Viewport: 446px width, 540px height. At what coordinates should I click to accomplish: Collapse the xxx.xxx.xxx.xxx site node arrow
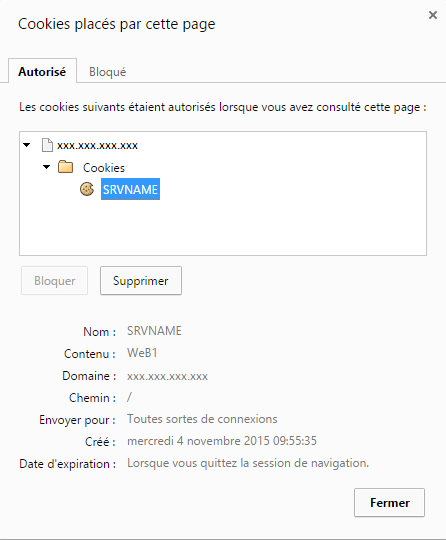[27, 145]
